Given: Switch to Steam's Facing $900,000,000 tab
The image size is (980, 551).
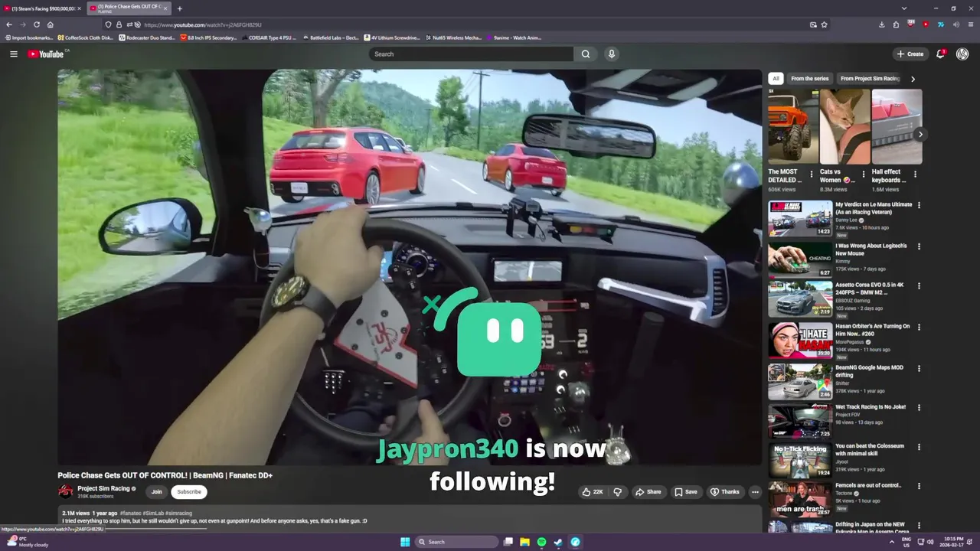Looking at the screenshot, I should (x=42, y=8).
